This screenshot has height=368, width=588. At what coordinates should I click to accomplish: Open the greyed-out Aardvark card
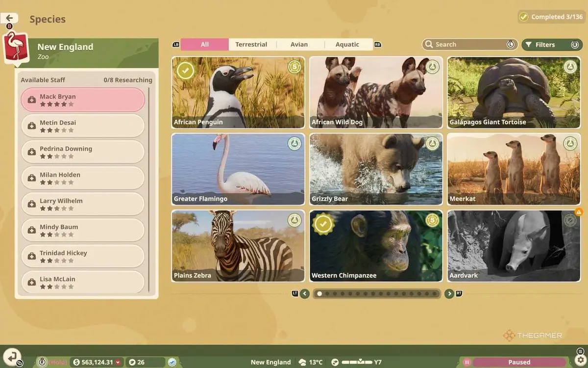coord(514,246)
